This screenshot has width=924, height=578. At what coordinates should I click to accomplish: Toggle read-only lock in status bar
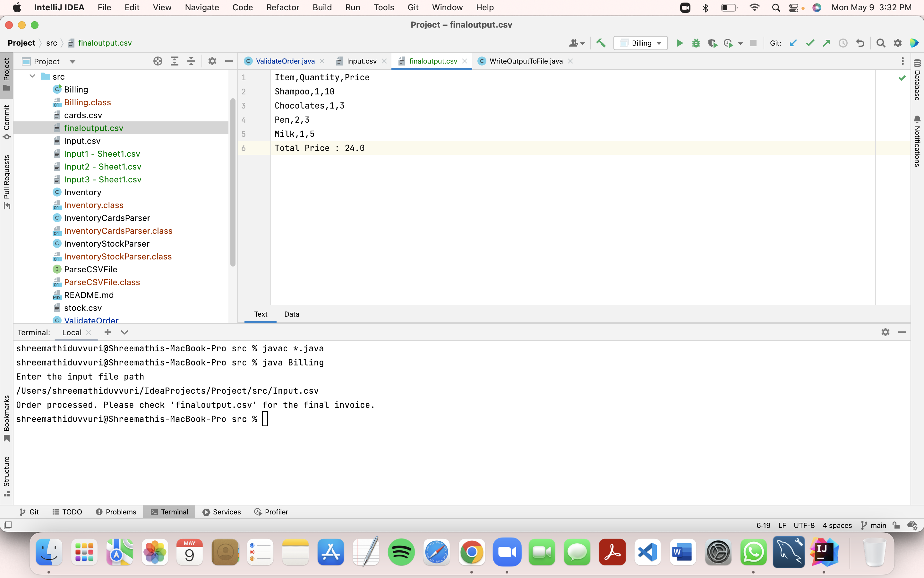pyautogui.click(x=896, y=525)
